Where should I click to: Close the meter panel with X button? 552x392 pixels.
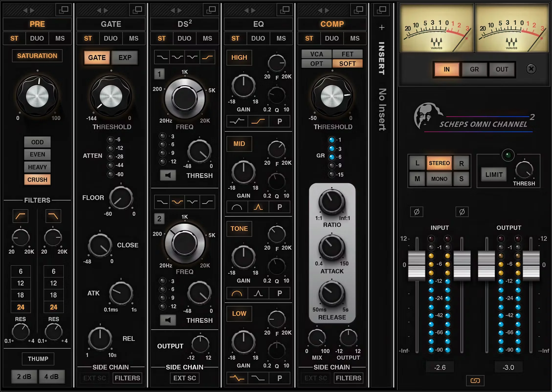point(531,69)
